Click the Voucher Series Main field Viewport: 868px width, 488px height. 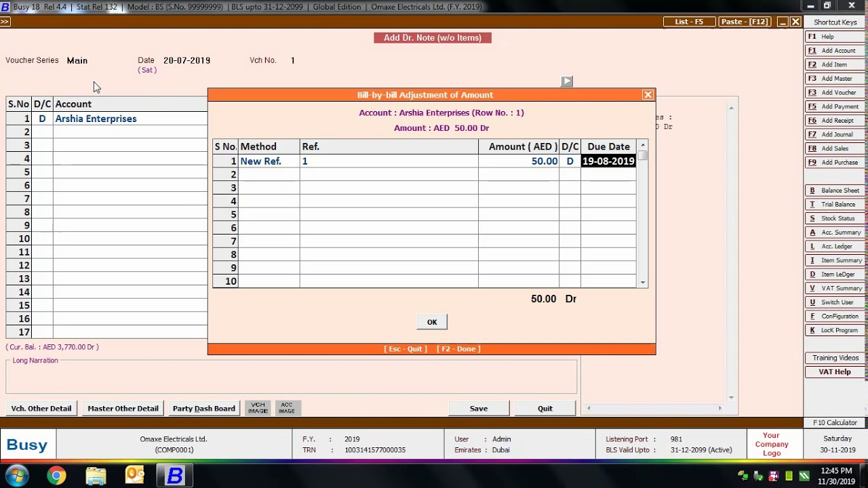(77, 60)
